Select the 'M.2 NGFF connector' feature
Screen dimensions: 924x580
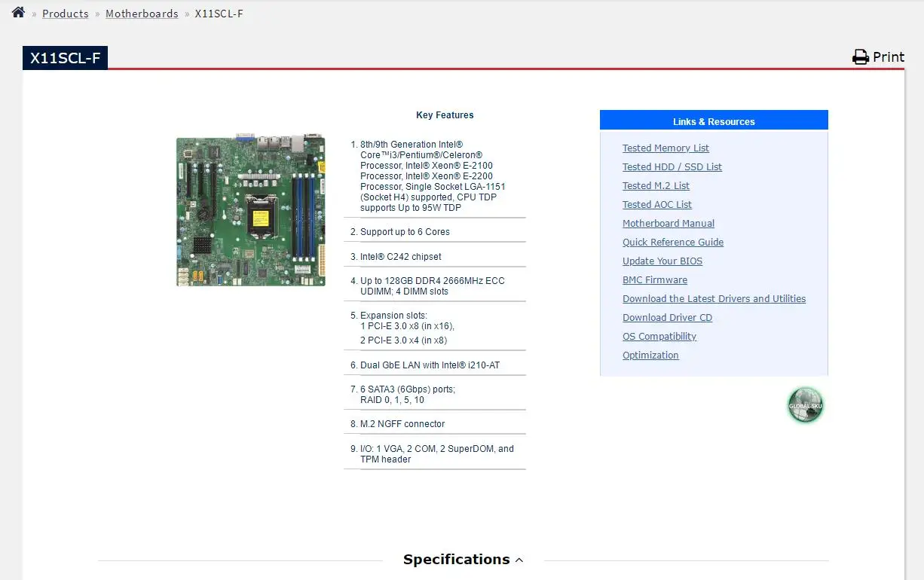click(x=402, y=424)
